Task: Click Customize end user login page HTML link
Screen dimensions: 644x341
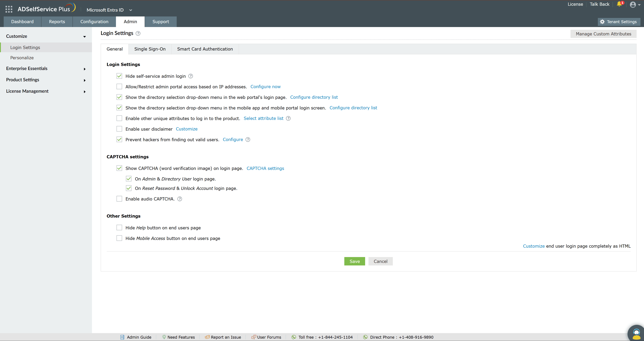Action: coord(534,246)
